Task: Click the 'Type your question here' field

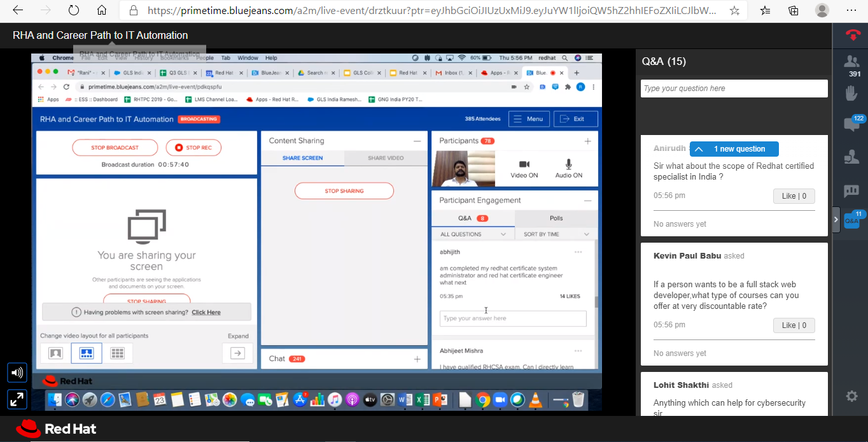Action: [734, 89]
